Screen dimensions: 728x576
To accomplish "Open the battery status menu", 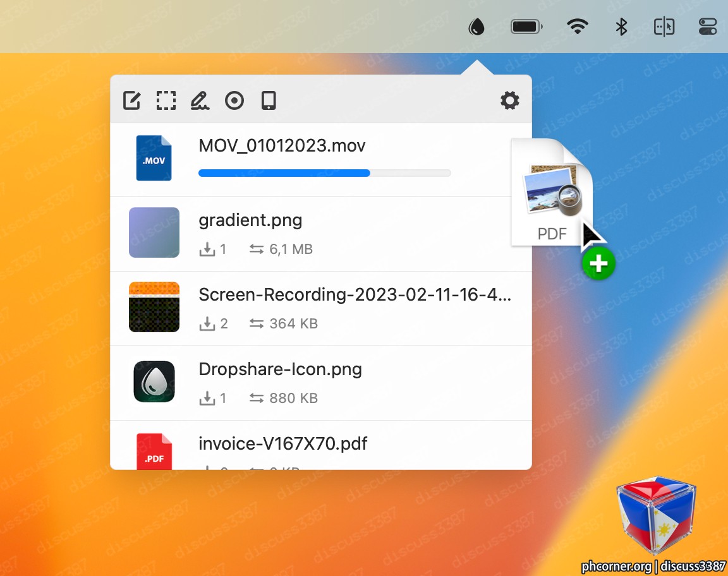I will [x=526, y=27].
